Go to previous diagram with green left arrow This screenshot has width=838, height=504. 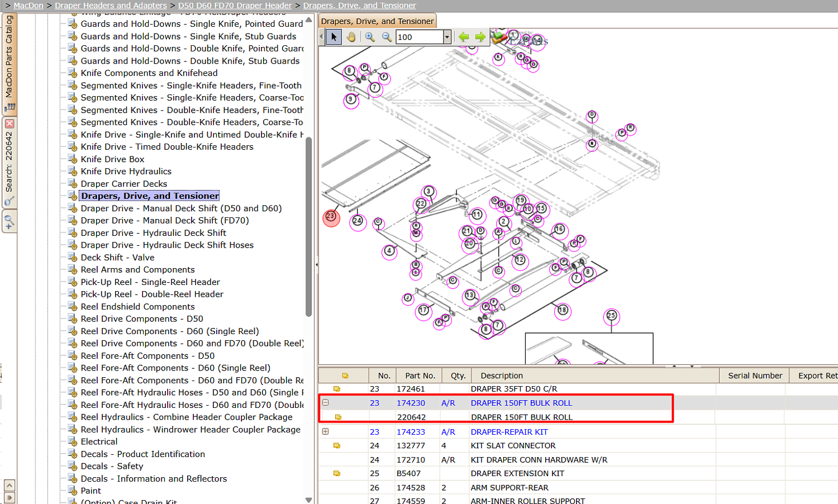[x=464, y=37]
